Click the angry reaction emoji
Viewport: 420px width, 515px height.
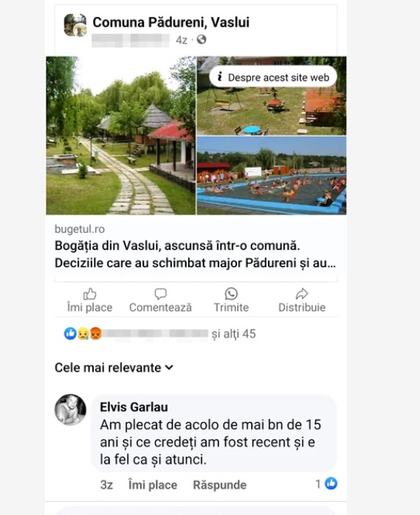[95, 333]
